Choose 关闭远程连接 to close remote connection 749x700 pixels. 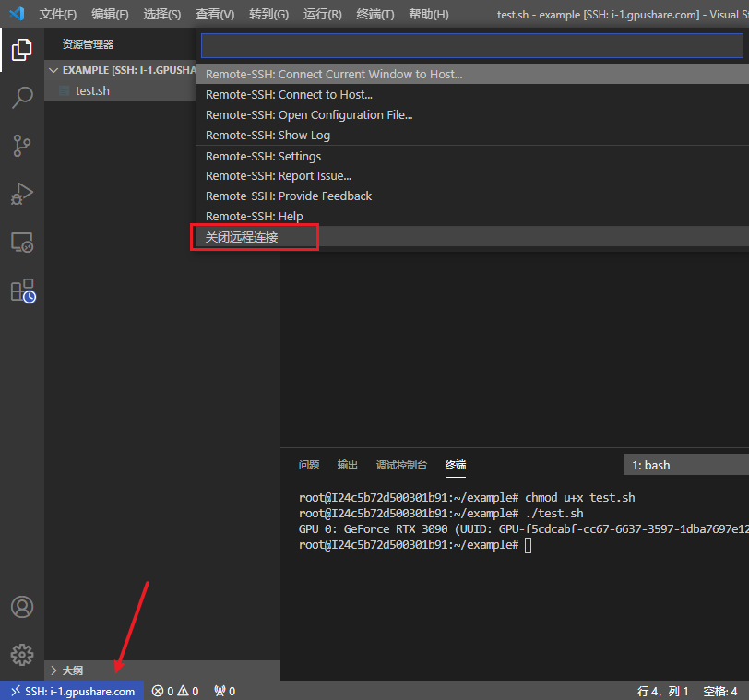point(472,237)
